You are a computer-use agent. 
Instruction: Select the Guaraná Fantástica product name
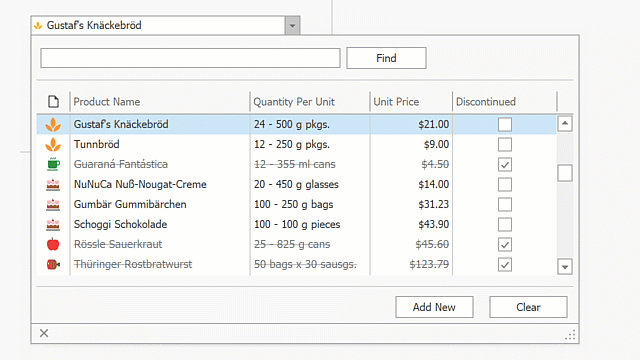pyautogui.click(x=121, y=164)
